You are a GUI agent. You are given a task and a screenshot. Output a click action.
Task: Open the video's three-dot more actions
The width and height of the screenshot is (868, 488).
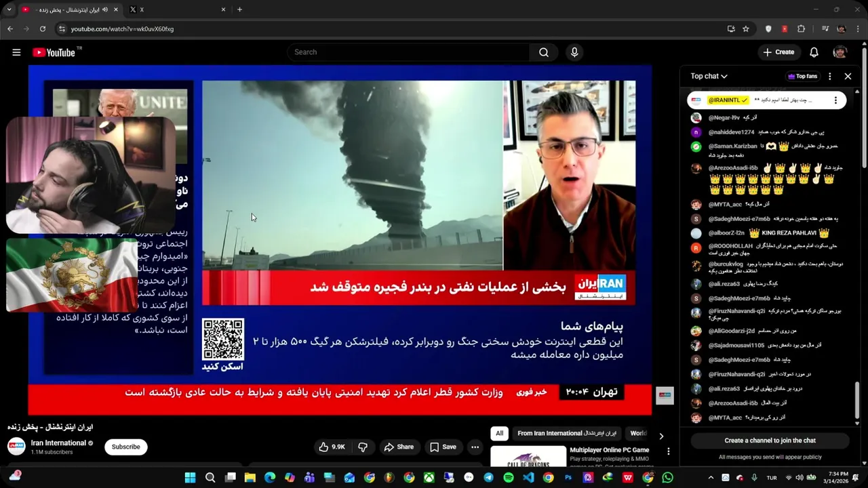click(475, 447)
